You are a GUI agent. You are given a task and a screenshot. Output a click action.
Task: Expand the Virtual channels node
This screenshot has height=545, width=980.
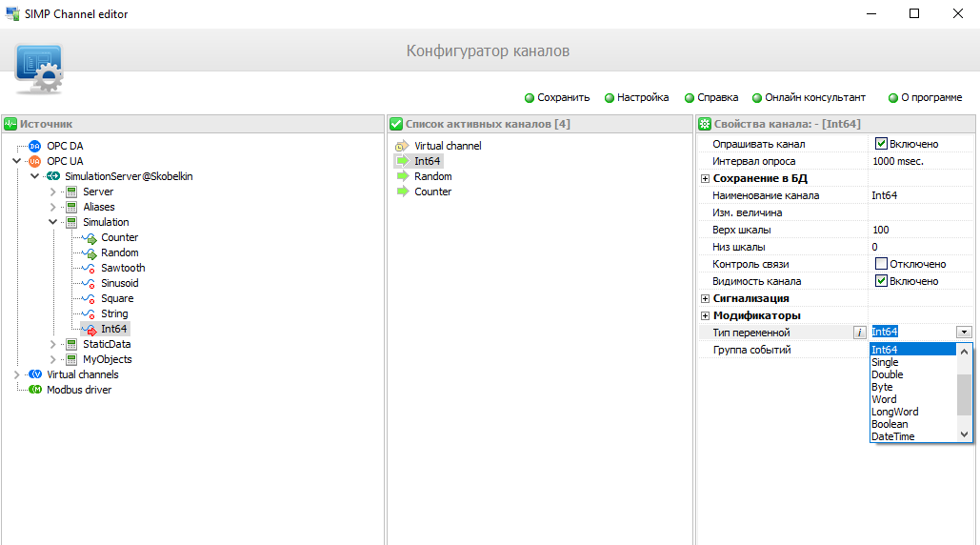pos(17,374)
